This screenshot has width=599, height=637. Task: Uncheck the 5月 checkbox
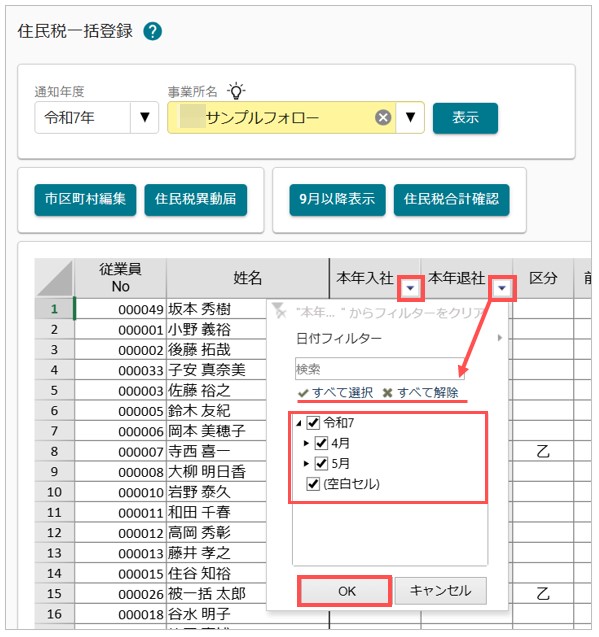321,464
